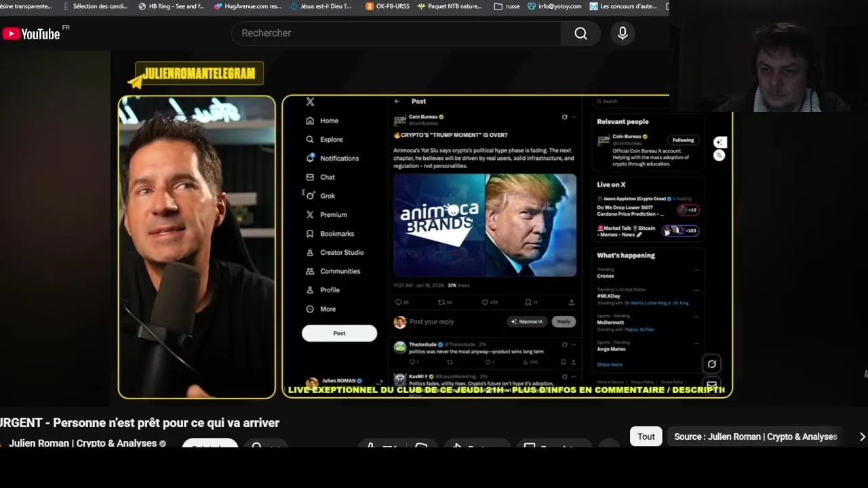The height and width of the screenshot is (488, 868).
Task: Click the grey Reply button
Action: (564, 322)
